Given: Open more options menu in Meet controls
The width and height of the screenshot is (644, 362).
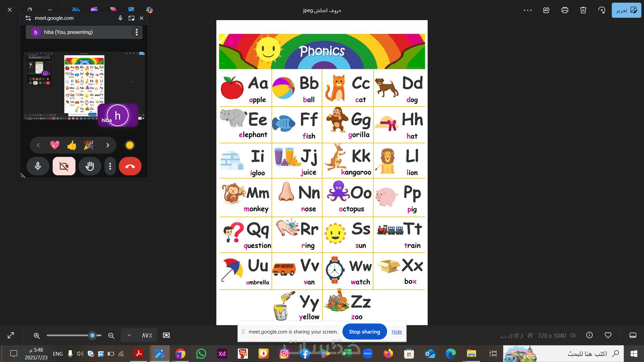Looking at the screenshot, I should click(x=110, y=166).
